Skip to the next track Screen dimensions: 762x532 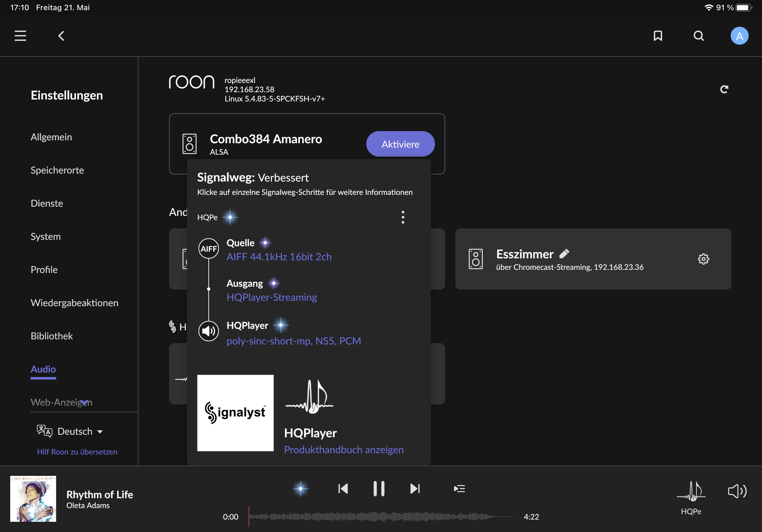(x=415, y=489)
